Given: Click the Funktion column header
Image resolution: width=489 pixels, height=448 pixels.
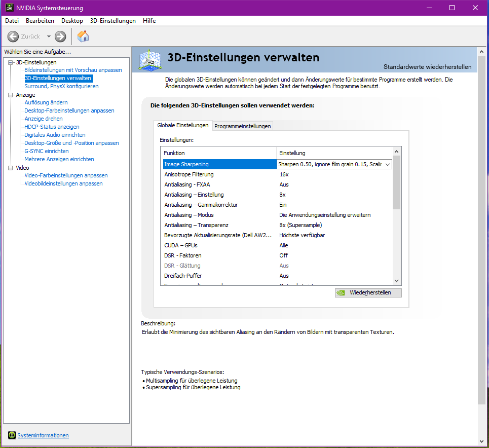Looking at the screenshot, I should pyautogui.click(x=219, y=153).
